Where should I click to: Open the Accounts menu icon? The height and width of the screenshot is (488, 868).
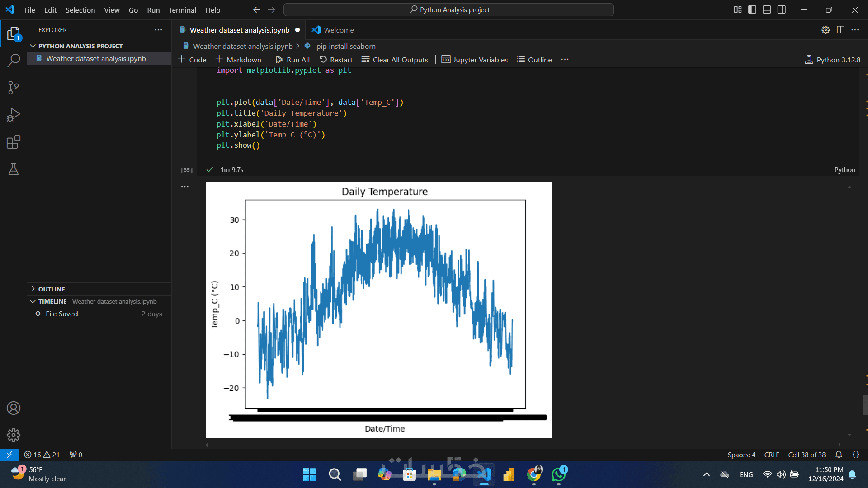coord(14,408)
